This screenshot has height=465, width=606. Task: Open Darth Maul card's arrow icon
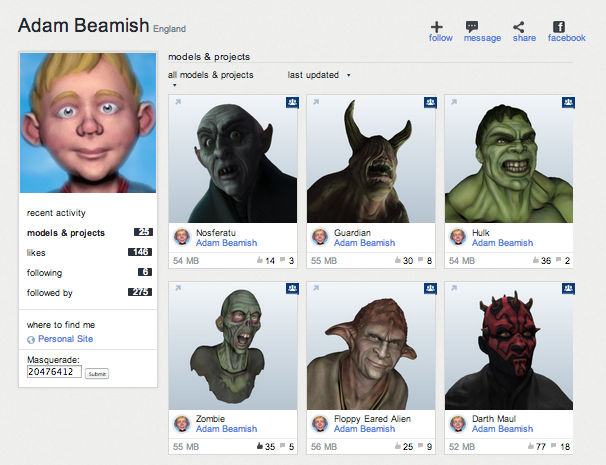454,288
